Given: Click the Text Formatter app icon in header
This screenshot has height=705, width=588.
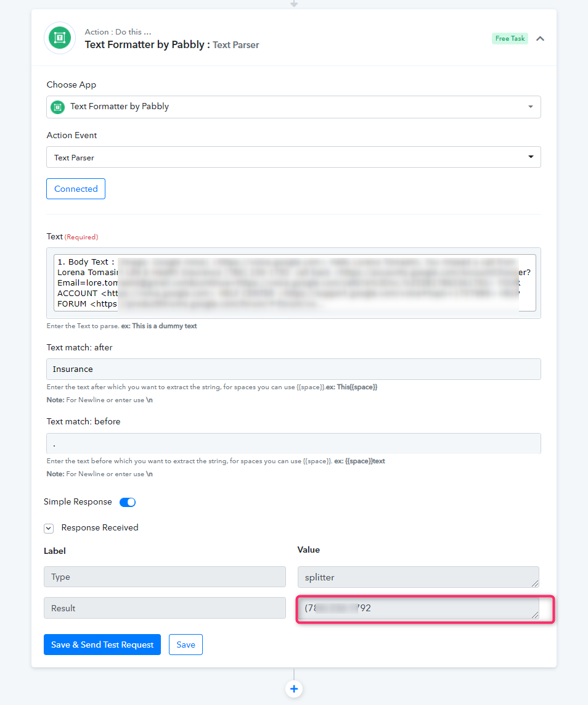Looking at the screenshot, I should [60, 38].
